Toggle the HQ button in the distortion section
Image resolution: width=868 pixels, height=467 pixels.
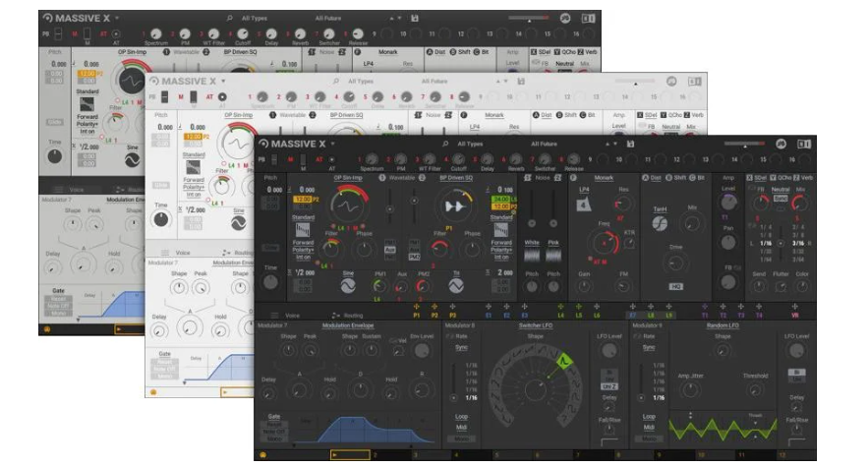point(676,286)
